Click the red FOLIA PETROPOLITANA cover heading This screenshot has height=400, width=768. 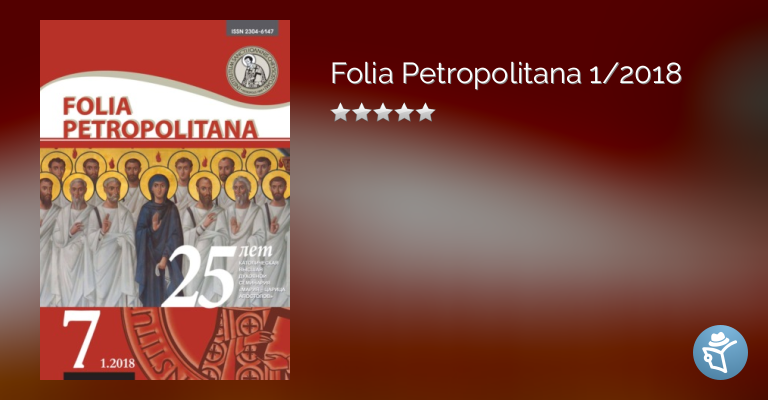(x=160, y=118)
